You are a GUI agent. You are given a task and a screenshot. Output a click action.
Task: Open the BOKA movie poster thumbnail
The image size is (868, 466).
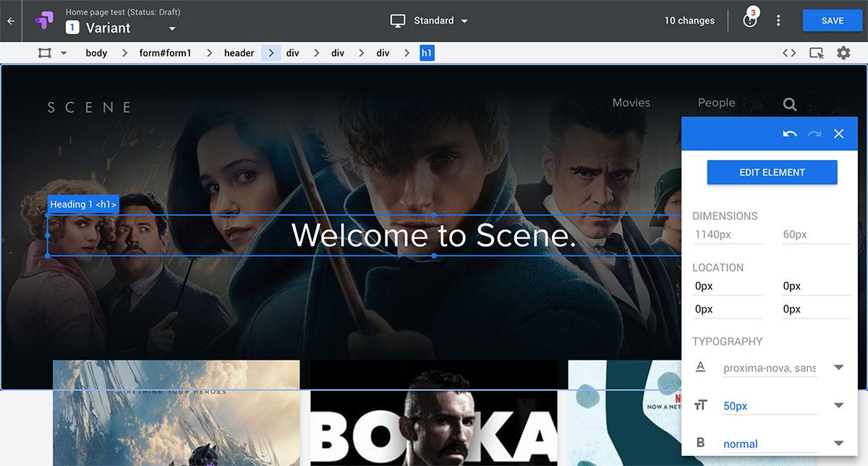tap(434, 413)
